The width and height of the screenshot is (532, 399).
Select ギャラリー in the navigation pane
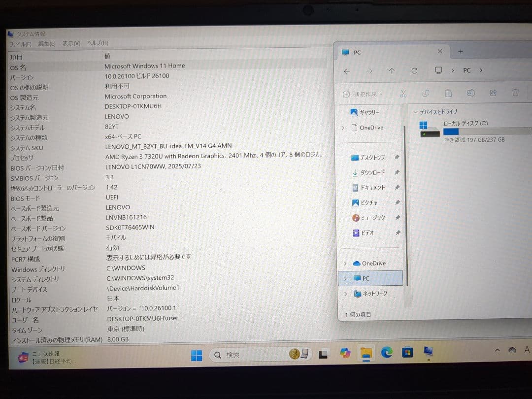pos(368,112)
